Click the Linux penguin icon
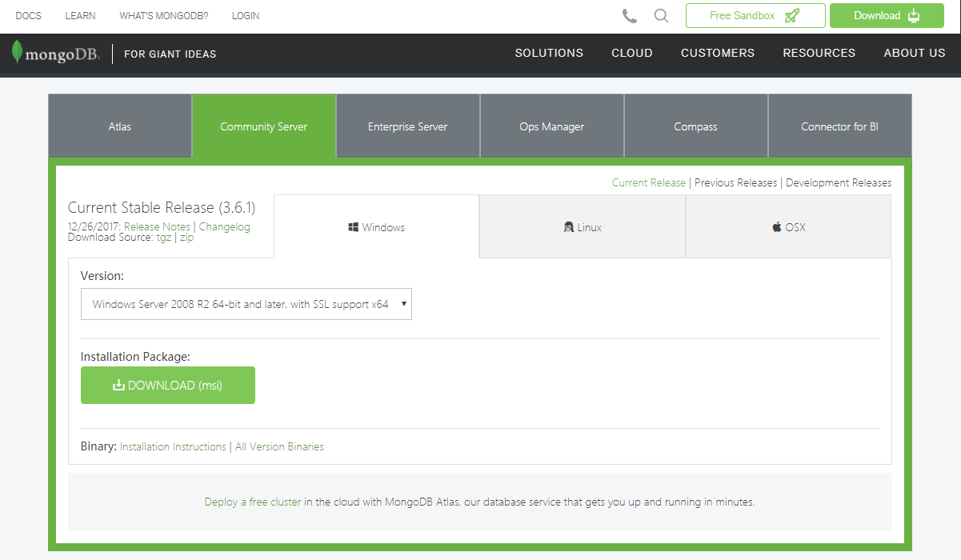The width and height of the screenshot is (961, 560). click(x=569, y=227)
